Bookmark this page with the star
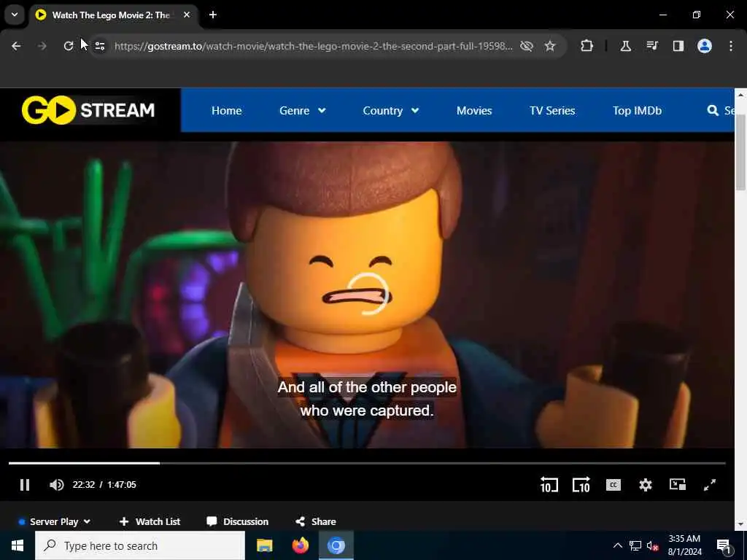Viewport: 747px width, 560px height. pyautogui.click(x=550, y=46)
